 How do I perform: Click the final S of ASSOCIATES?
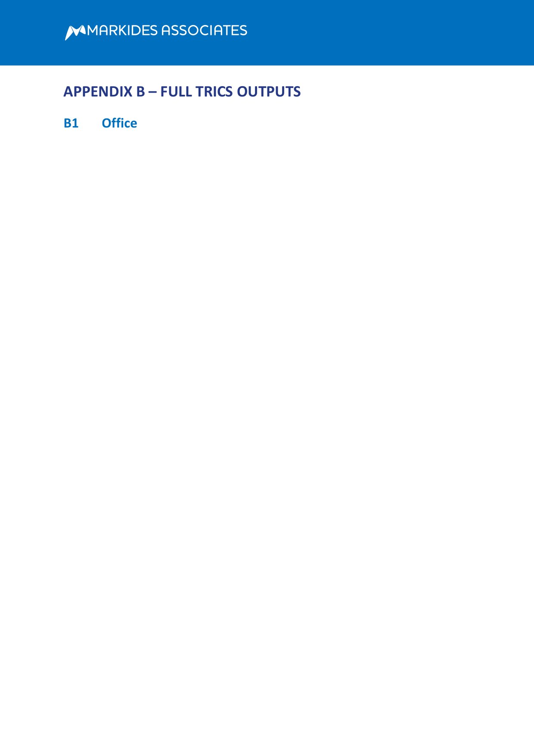tap(243, 31)
